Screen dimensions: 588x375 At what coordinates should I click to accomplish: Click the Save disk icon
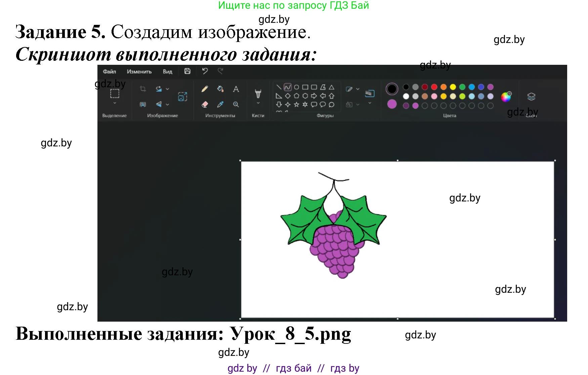[187, 71]
